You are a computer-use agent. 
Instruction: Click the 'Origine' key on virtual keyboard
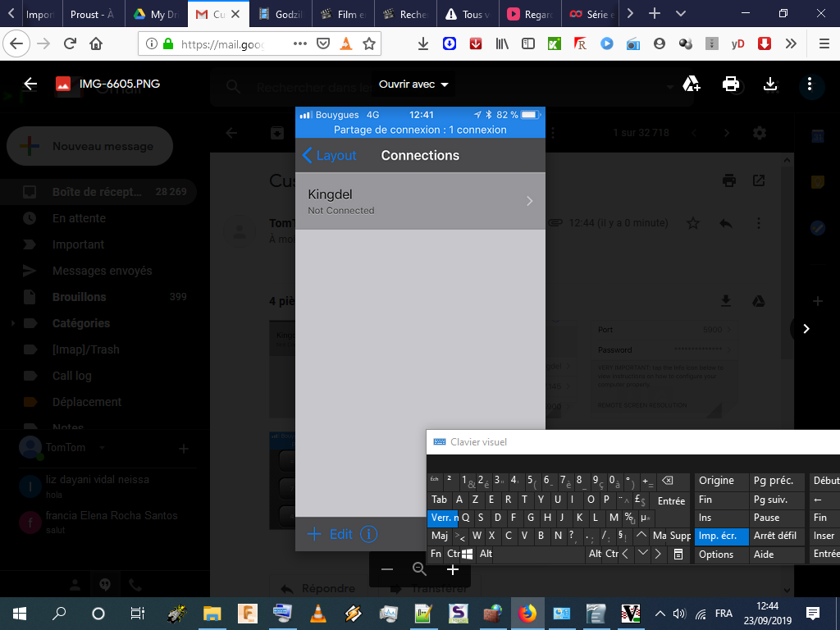coord(721,481)
